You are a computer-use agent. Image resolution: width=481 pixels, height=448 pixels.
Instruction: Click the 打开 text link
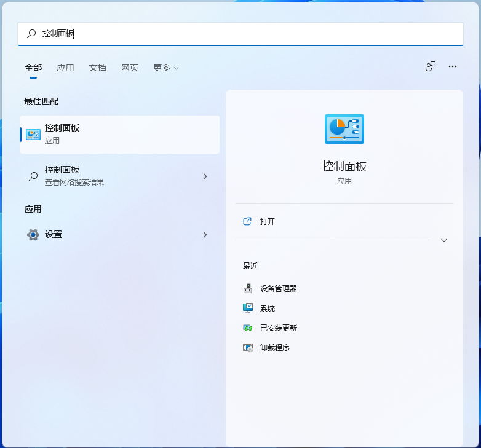click(268, 221)
